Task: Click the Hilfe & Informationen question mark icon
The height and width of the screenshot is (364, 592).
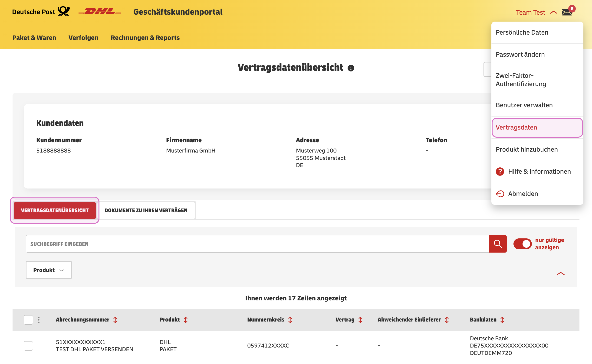Action: tap(500, 171)
